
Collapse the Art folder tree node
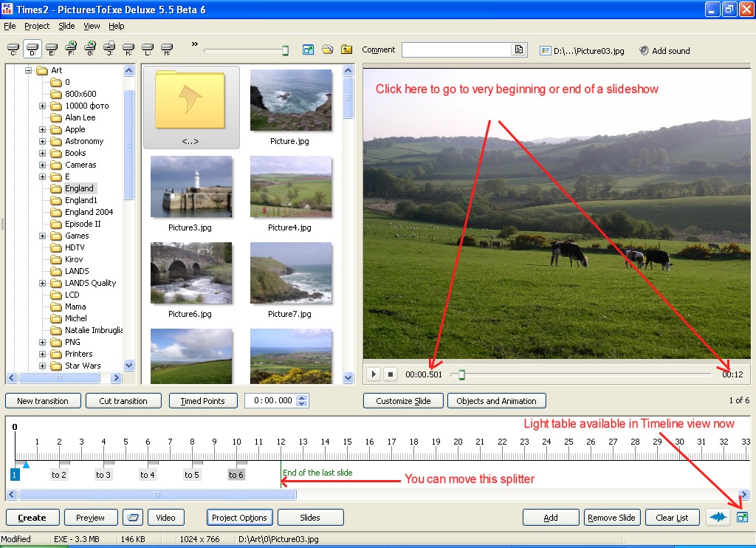point(29,70)
